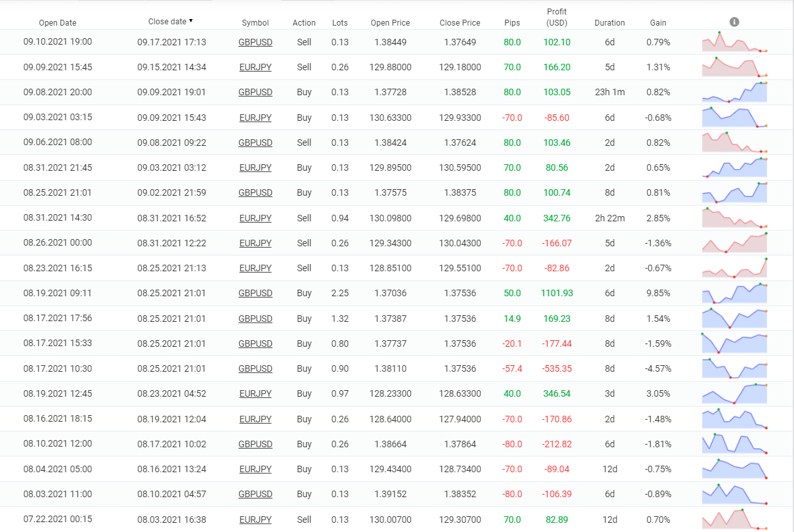794x532 pixels.
Task: Sort the table by Lots
Action: point(340,22)
